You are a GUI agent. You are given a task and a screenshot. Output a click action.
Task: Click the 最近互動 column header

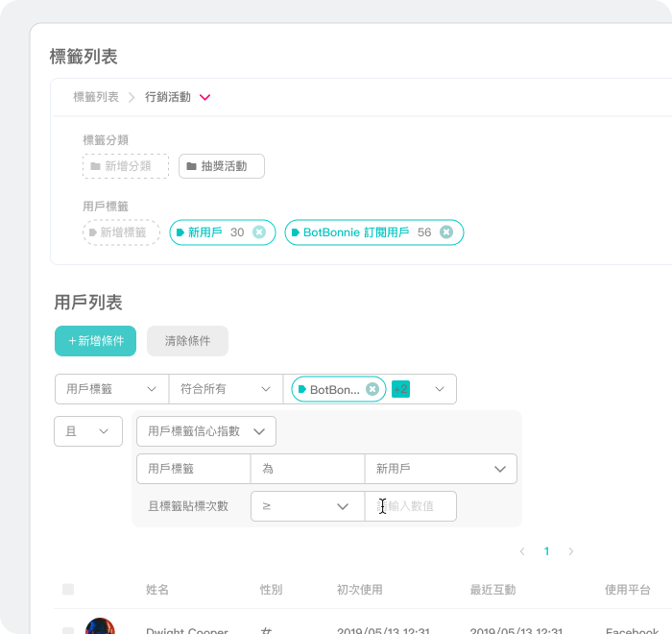click(492, 590)
